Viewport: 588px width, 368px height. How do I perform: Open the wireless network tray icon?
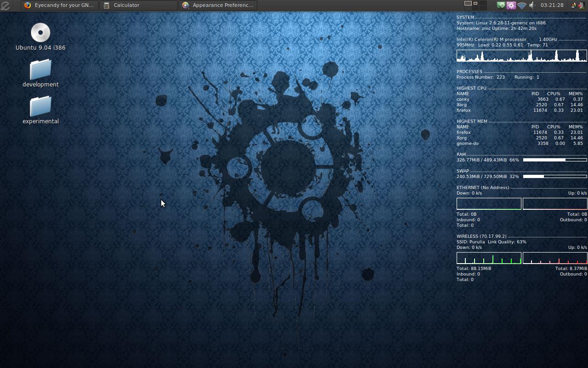[x=522, y=6]
